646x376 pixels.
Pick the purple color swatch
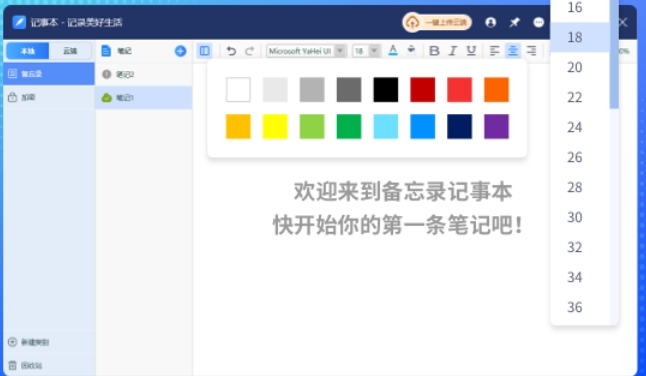496,126
